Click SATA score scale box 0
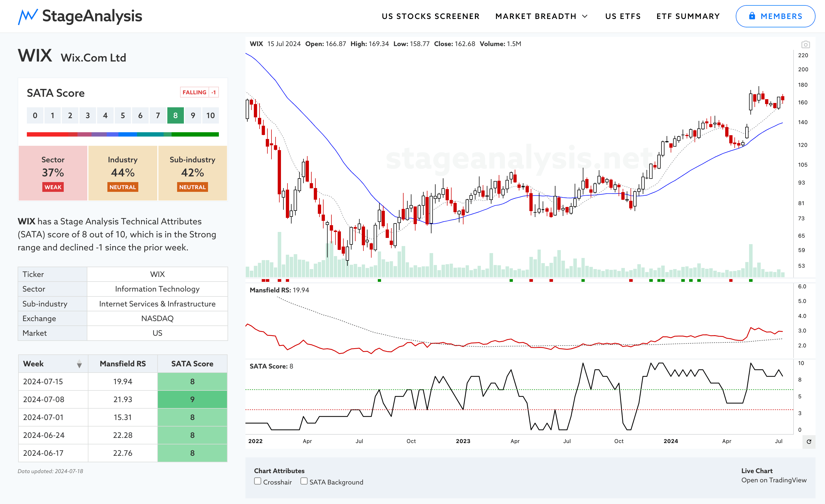This screenshot has height=504, width=825. click(x=35, y=115)
